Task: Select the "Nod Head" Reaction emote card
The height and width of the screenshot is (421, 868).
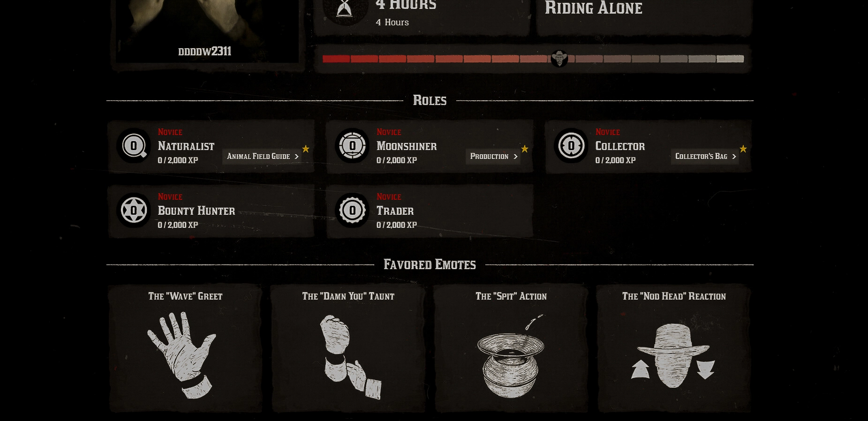Action: click(x=674, y=348)
